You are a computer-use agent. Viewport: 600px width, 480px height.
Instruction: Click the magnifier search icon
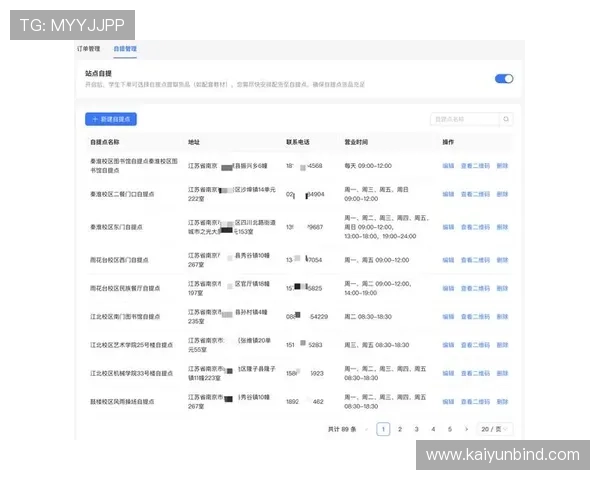point(506,119)
